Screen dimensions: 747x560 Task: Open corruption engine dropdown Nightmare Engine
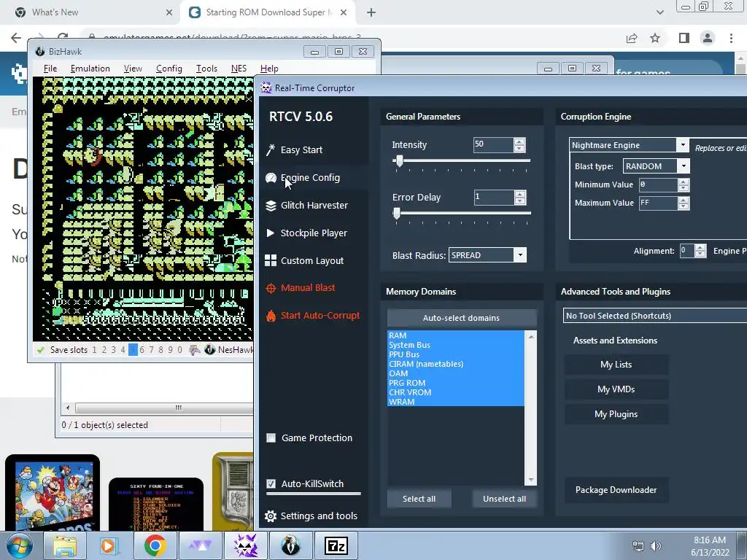tap(682, 145)
